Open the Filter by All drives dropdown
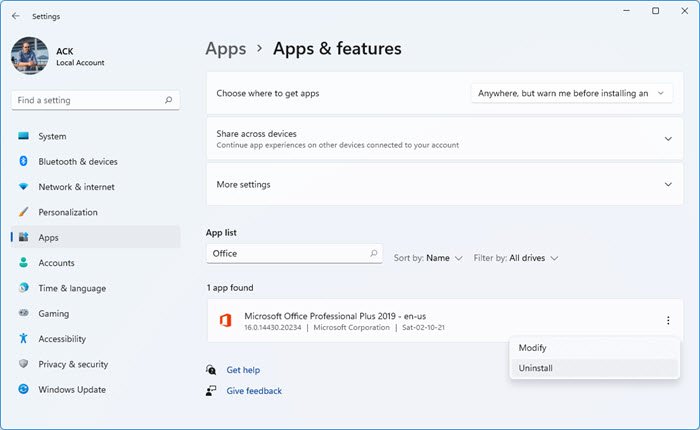700x430 pixels. (516, 258)
